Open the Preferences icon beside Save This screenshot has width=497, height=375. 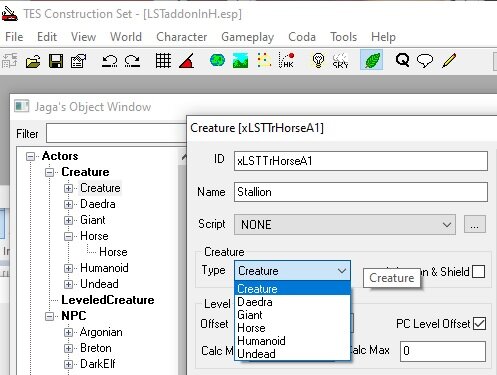78,61
